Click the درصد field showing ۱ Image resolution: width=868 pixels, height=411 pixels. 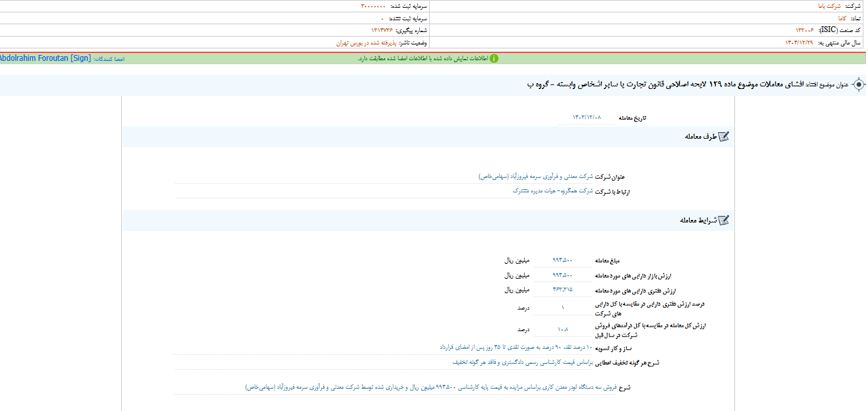click(561, 307)
